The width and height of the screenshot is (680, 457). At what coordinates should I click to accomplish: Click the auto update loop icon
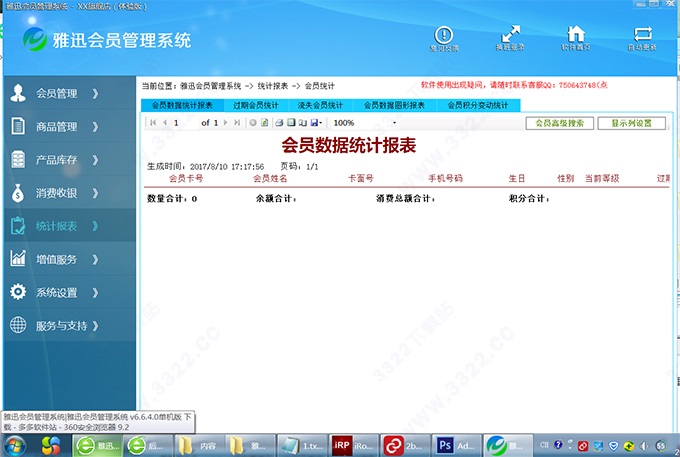click(x=642, y=35)
